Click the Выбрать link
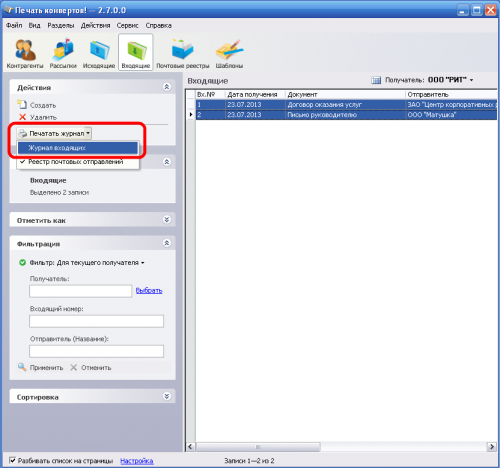The height and width of the screenshot is (468, 500). click(149, 291)
